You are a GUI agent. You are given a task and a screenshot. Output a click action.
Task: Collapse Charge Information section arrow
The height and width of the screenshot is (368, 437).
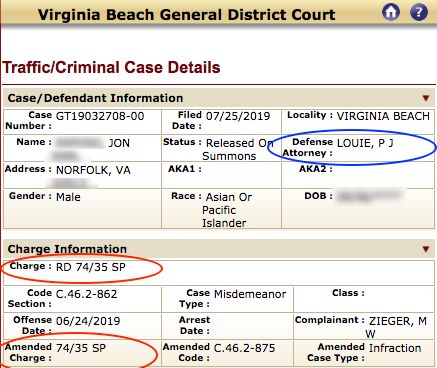(426, 249)
